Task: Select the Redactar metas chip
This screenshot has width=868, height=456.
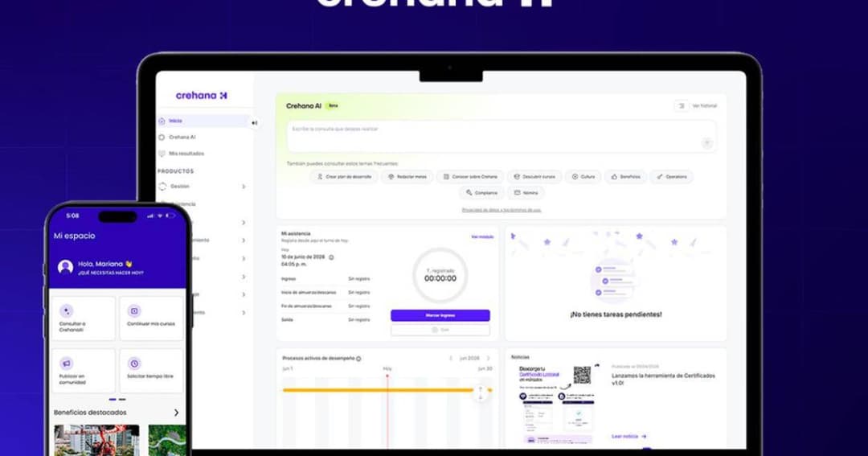Action: (407, 177)
